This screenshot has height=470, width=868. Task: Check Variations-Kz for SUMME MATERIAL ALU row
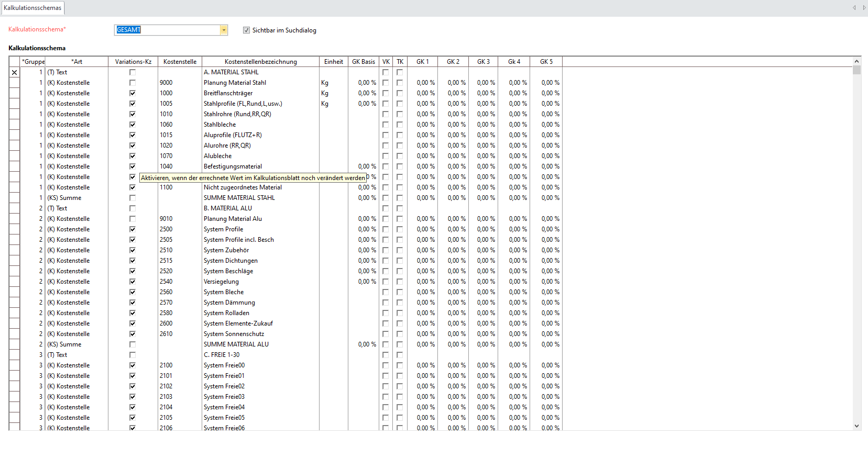click(133, 344)
